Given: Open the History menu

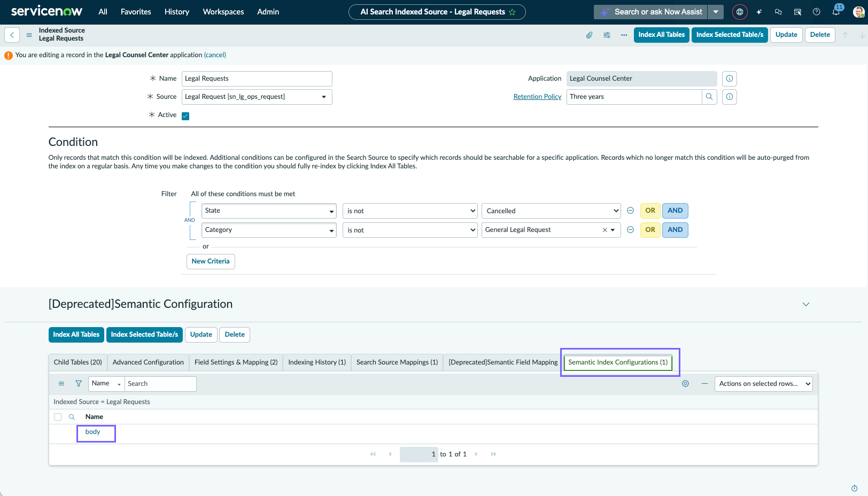Looking at the screenshot, I should tap(177, 12).
